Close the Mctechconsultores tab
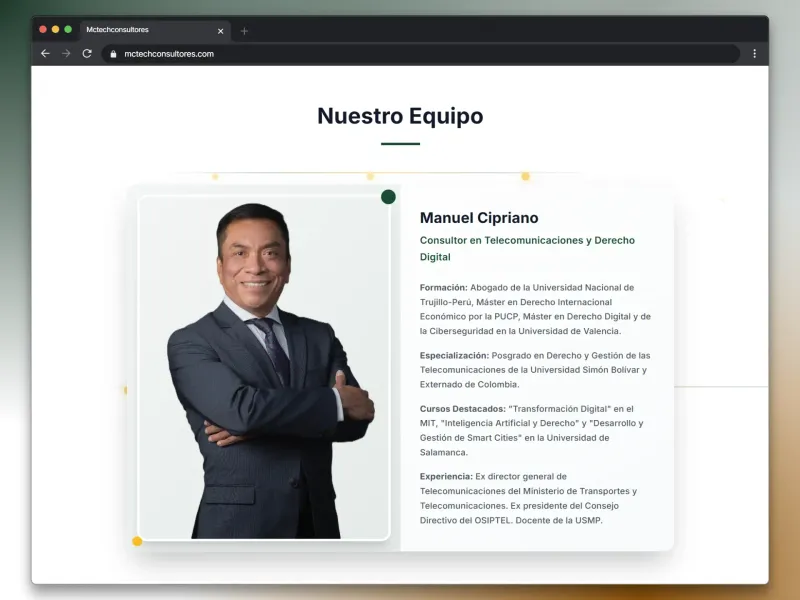 [221, 31]
